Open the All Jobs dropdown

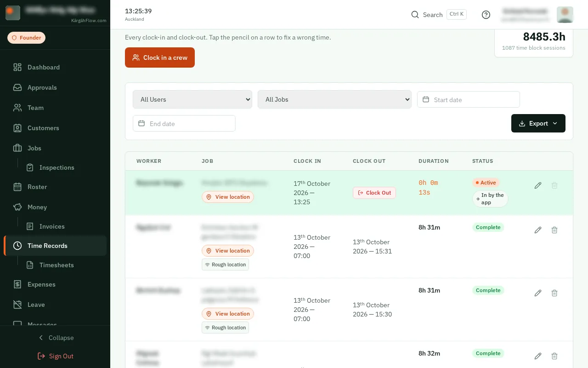(x=334, y=99)
